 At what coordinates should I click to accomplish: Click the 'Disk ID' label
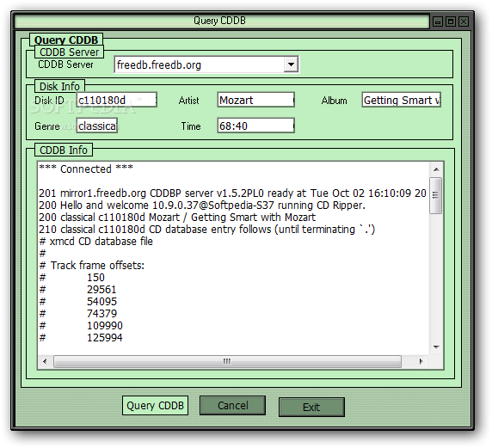[49, 101]
